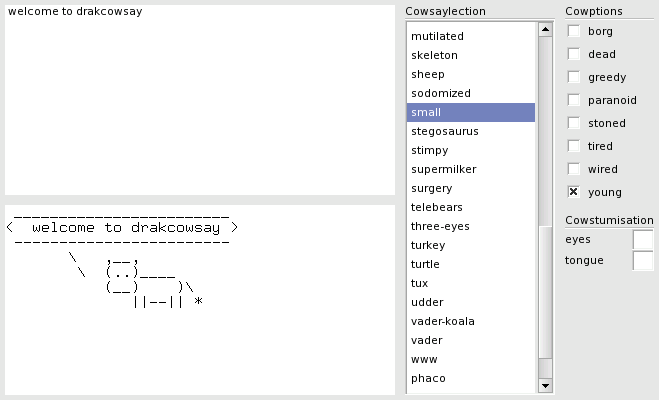Click the eyes input field
Viewport: 659px width, 400px height.
643,239
